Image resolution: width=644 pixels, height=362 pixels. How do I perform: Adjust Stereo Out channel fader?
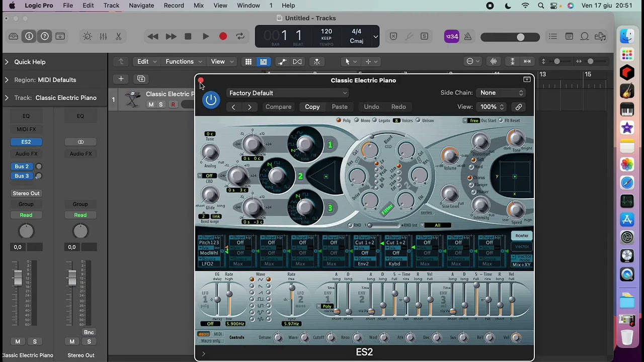click(x=72, y=277)
